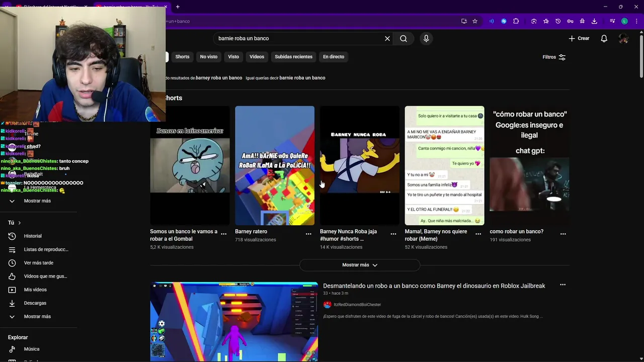
Task: Open the 'Barney ratero' short thumbnail
Action: pyautogui.click(x=275, y=165)
